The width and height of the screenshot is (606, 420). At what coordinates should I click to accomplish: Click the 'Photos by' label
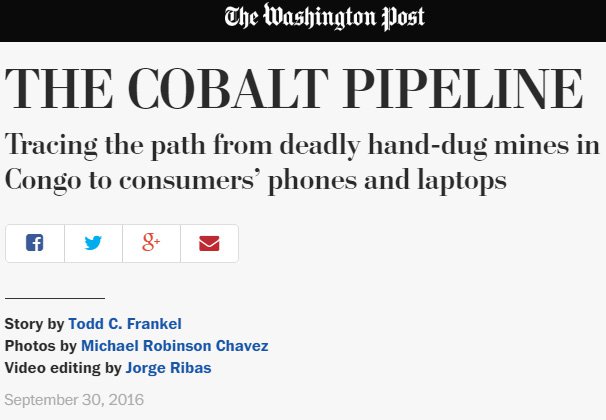pos(41,346)
